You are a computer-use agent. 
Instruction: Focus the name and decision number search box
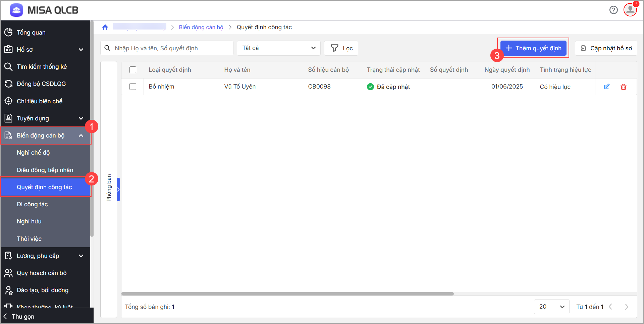(x=171, y=48)
